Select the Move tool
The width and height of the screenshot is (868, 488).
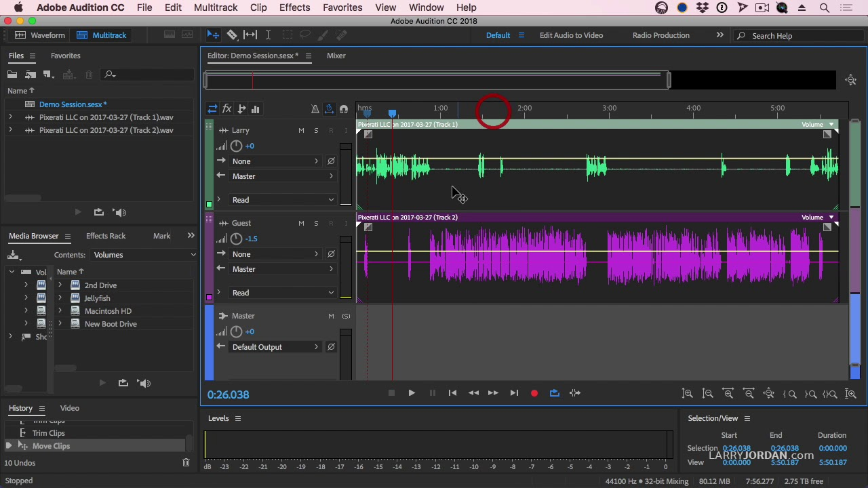[x=213, y=35]
